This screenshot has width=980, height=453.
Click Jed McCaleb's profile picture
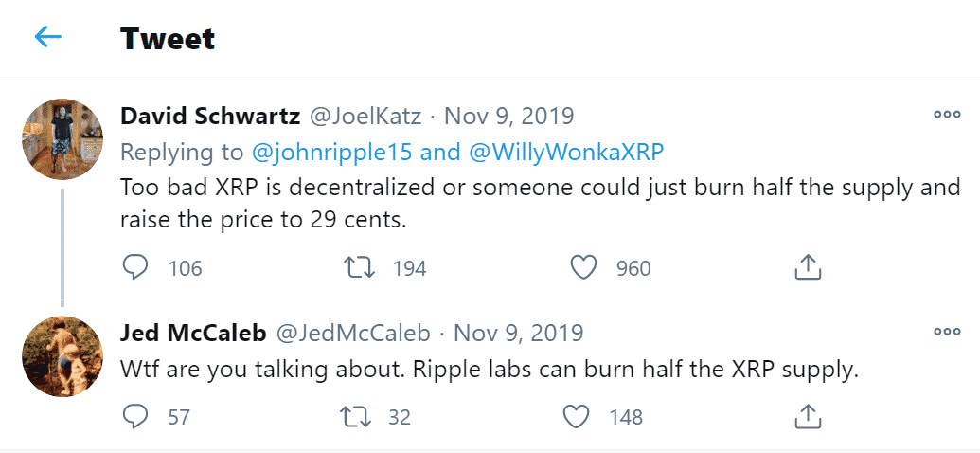point(62,356)
